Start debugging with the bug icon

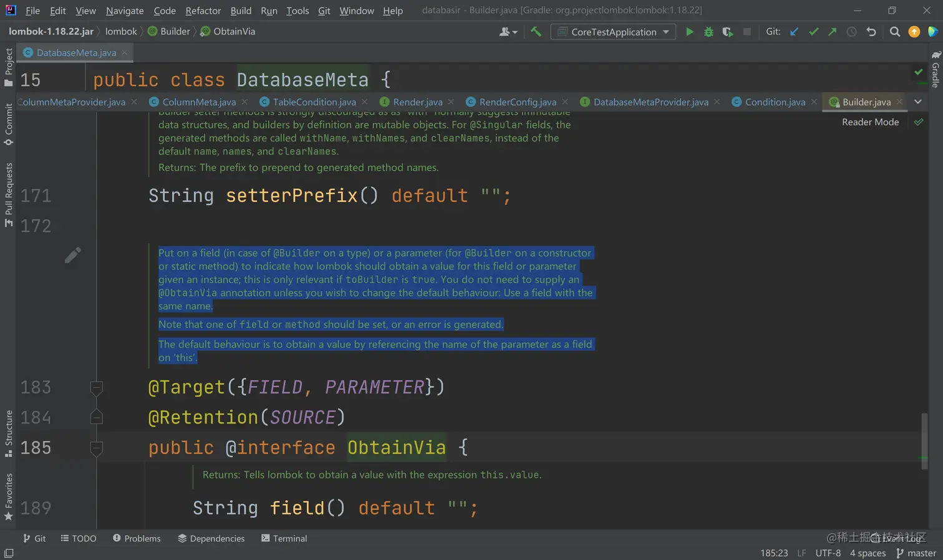tap(708, 32)
